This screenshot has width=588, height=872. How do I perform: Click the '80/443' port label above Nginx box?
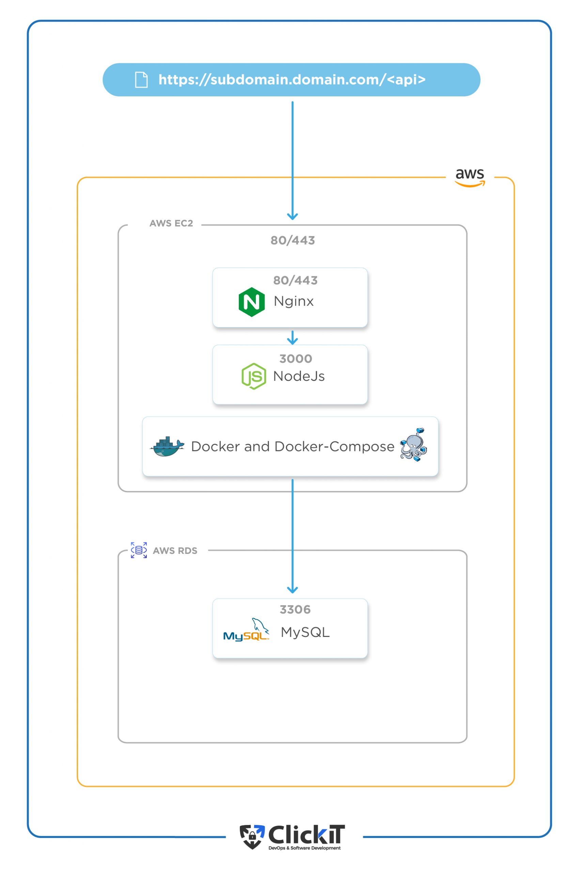click(x=293, y=240)
